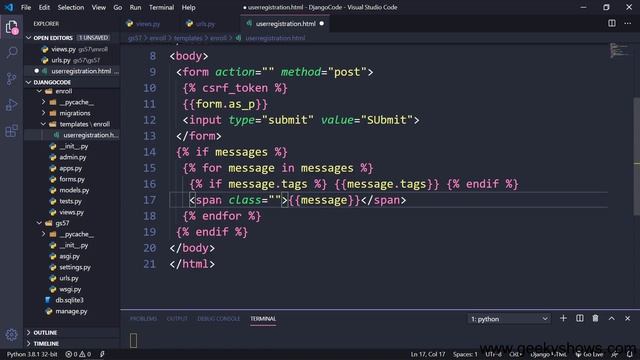Open the Run menu

click(135, 7)
